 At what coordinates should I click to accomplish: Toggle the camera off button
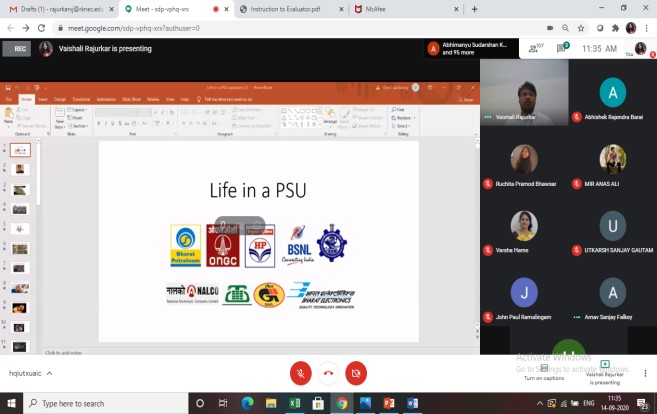[356, 373]
